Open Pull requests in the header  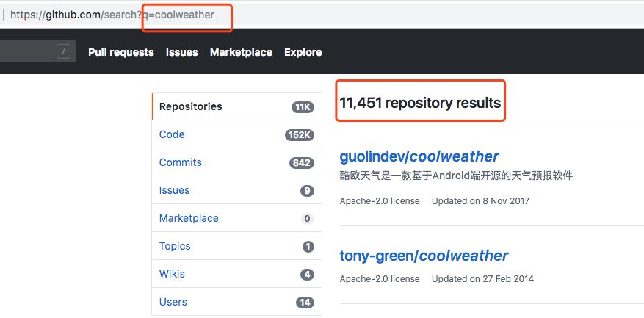tap(120, 52)
